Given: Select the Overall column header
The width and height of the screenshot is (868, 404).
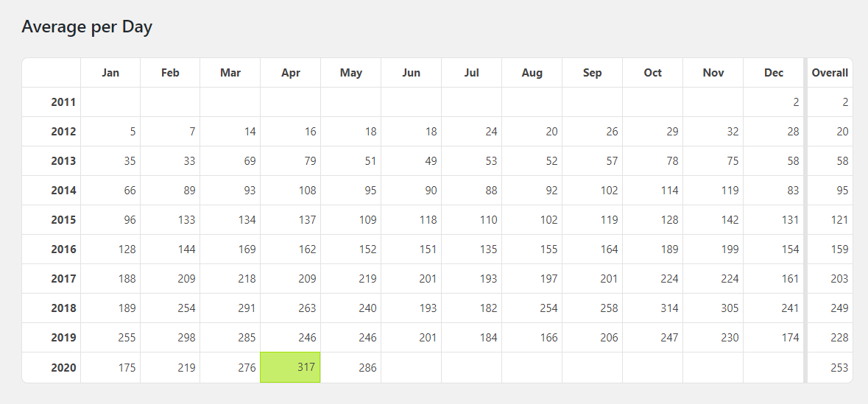Looking at the screenshot, I should (829, 73).
